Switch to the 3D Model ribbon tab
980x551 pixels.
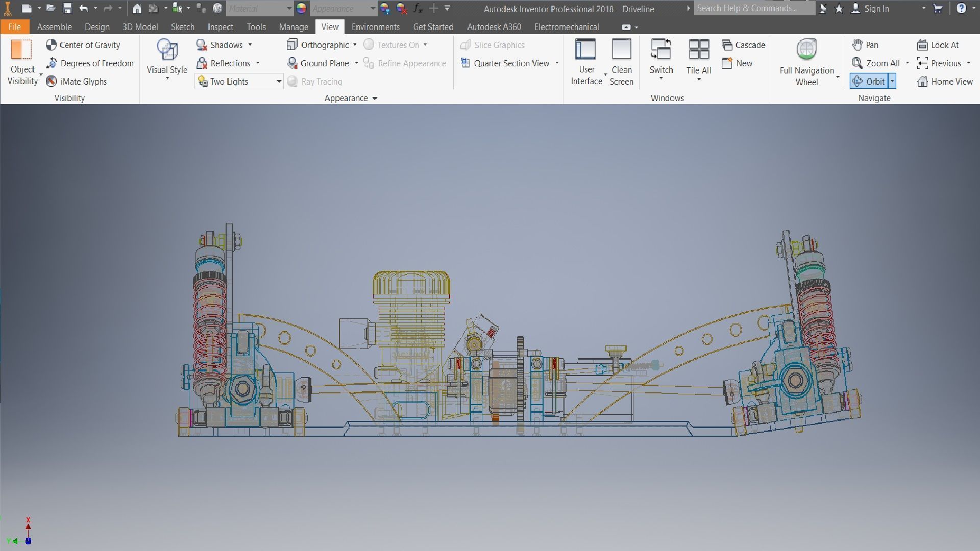click(140, 27)
